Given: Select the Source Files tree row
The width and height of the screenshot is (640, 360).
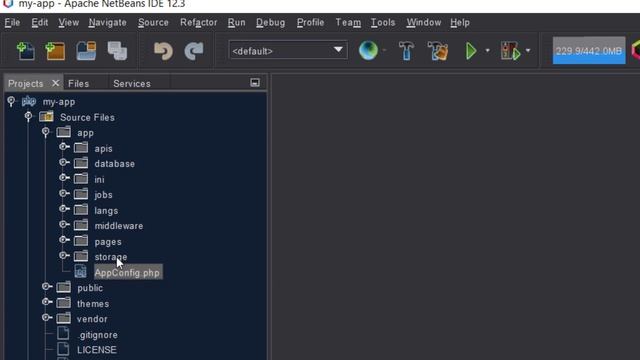Looking at the screenshot, I should (x=87, y=118).
